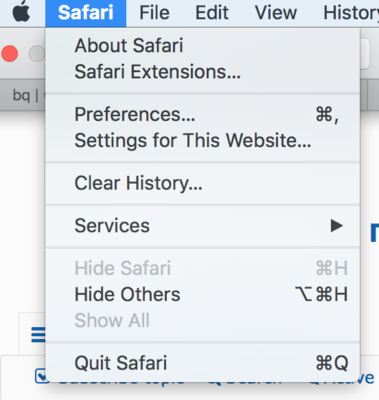The width and height of the screenshot is (379, 400).
Task: Expand the Services submenu
Action: coord(203,226)
